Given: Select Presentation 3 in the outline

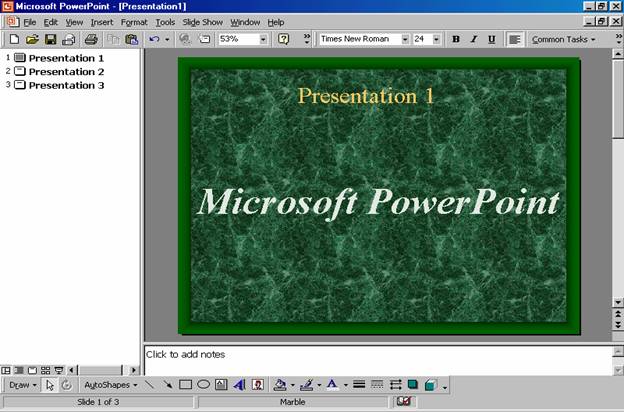Looking at the screenshot, I should pos(66,85).
